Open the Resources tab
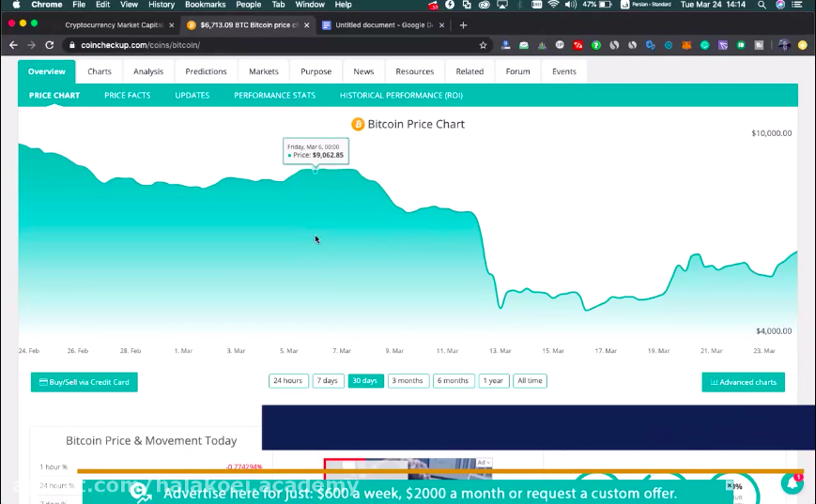816x504 pixels. 415,71
